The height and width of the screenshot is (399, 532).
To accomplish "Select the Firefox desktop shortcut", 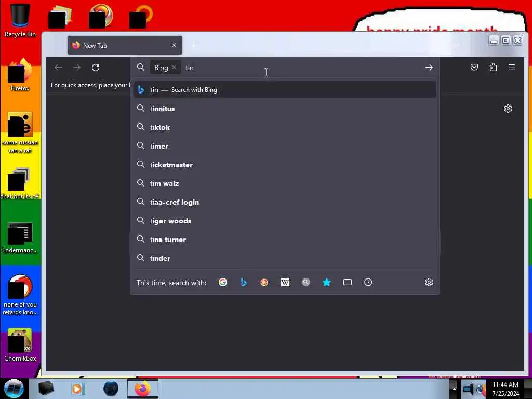I will [x=20, y=75].
